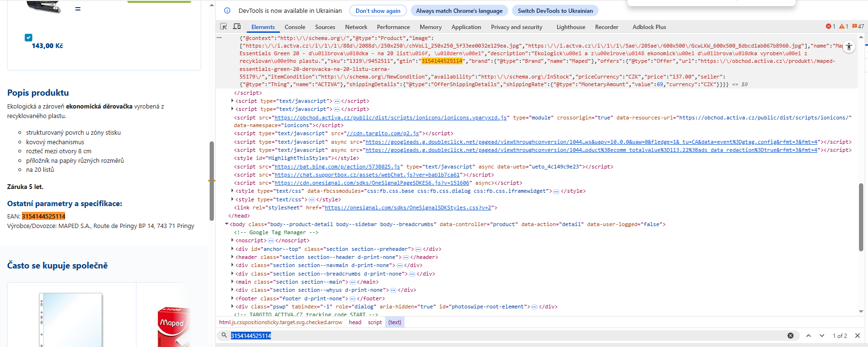868x347 pixels.
Task: Select the (text) breadcrumb
Action: pyautogui.click(x=395, y=322)
